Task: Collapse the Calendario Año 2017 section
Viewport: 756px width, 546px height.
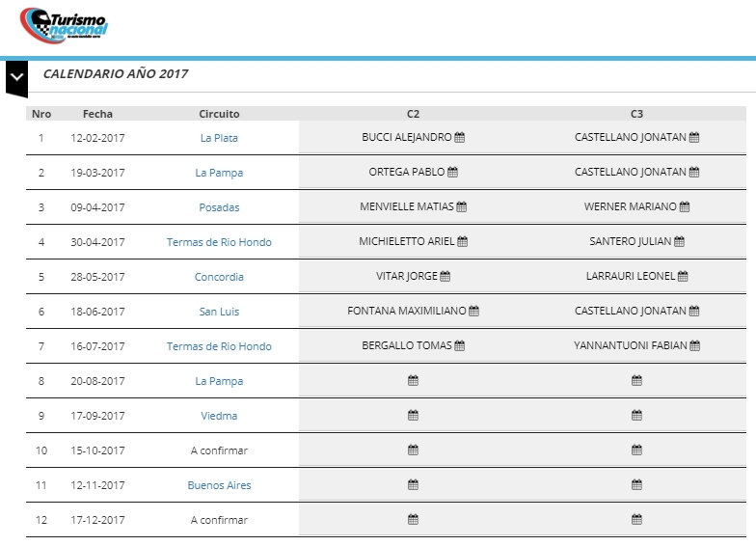Action: (16, 76)
